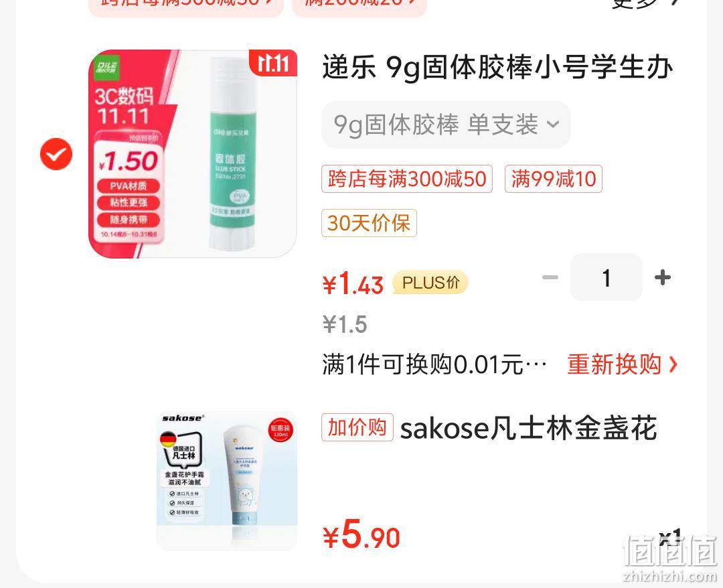The height and width of the screenshot is (588, 723).
Task: Tap the 满99减10 coupon tag
Action: coord(554,179)
